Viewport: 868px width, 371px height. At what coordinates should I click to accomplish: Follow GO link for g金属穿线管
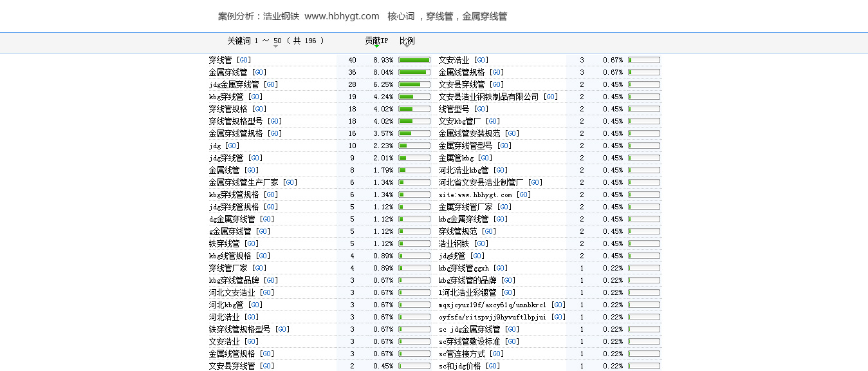click(263, 231)
